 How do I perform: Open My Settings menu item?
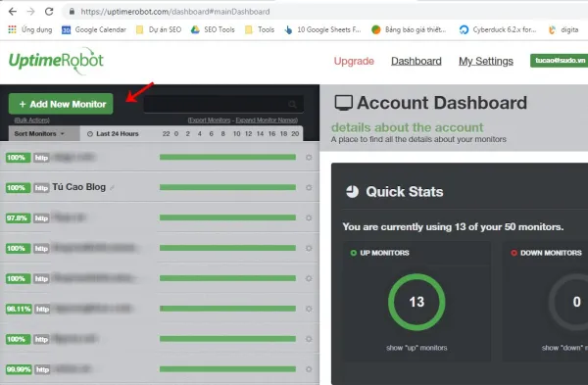tap(486, 61)
